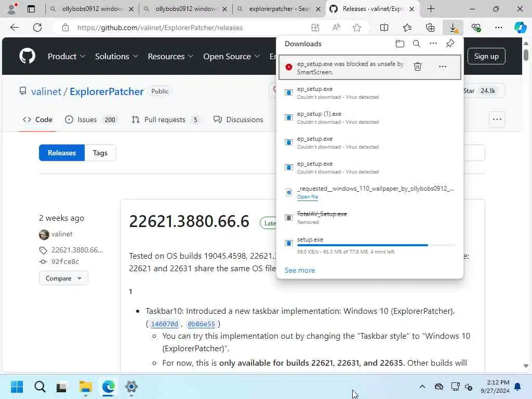Viewport: 532px width, 399px height.
Task: Open the Issues tab
Action: click(90, 120)
